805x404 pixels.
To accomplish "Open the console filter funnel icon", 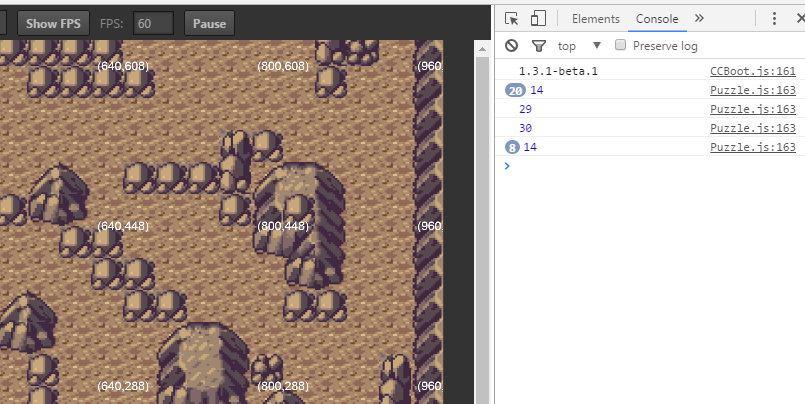I will point(539,46).
